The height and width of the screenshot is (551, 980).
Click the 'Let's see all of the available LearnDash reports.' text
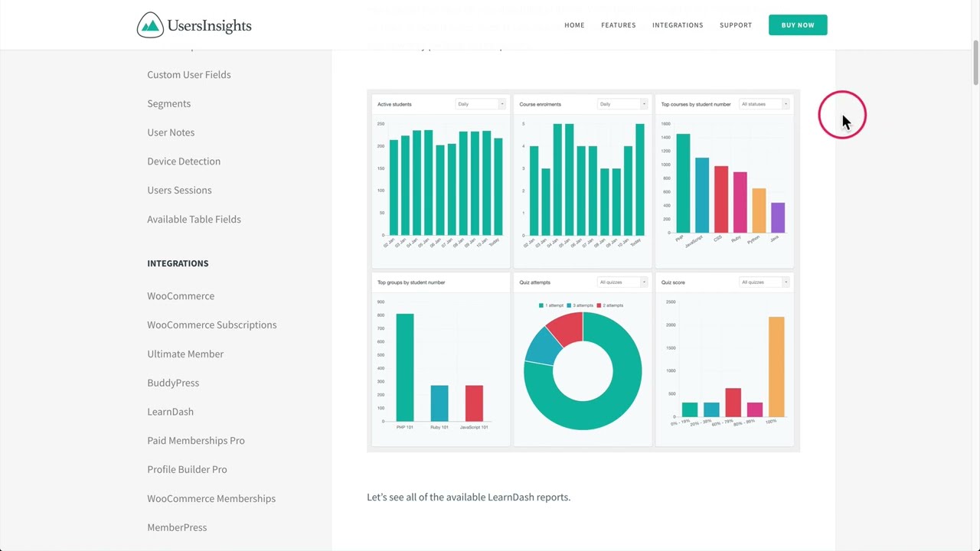(x=469, y=497)
